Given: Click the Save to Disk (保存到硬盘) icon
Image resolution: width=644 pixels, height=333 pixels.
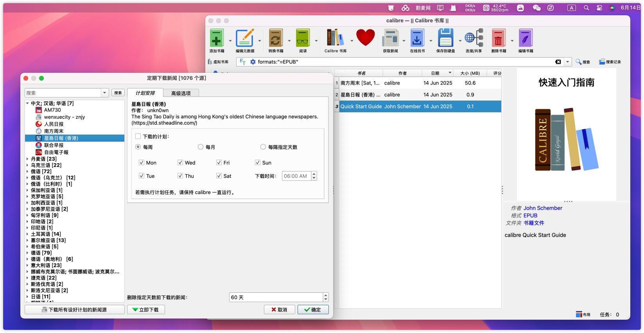Looking at the screenshot, I should click(445, 38).
